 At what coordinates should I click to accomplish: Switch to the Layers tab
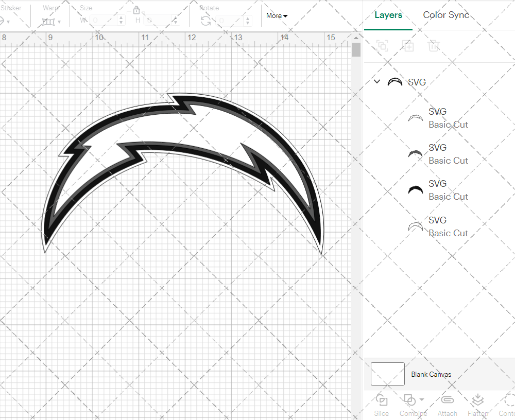(x=388, y=15)
